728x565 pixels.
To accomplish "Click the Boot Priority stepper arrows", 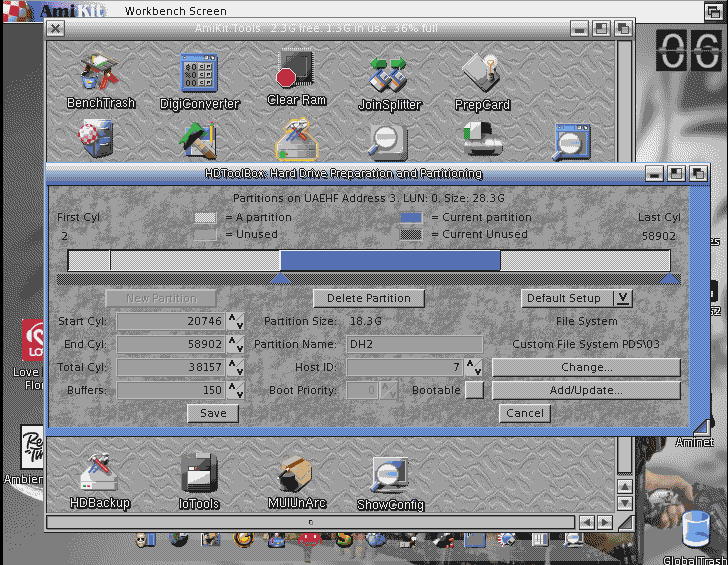I will click(x=389, y=390).
